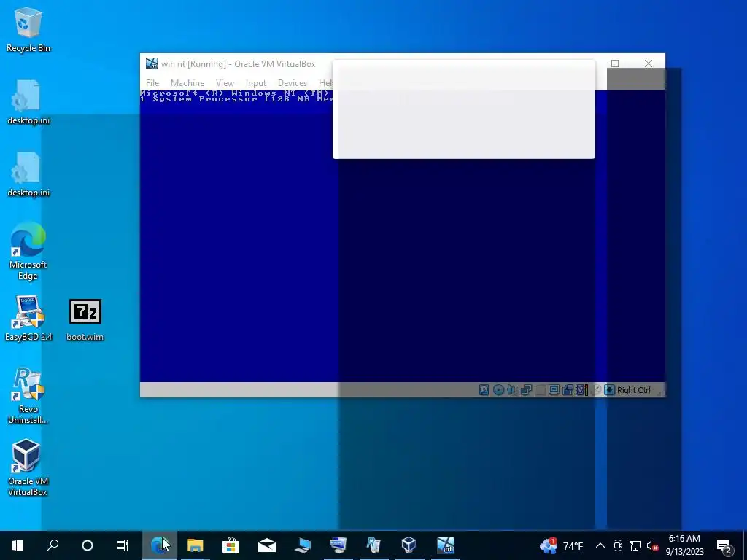Viewport: 747px width, 560px height.
Task: Expand the hidden system tray icons chevron
Action: coord(600,545)
